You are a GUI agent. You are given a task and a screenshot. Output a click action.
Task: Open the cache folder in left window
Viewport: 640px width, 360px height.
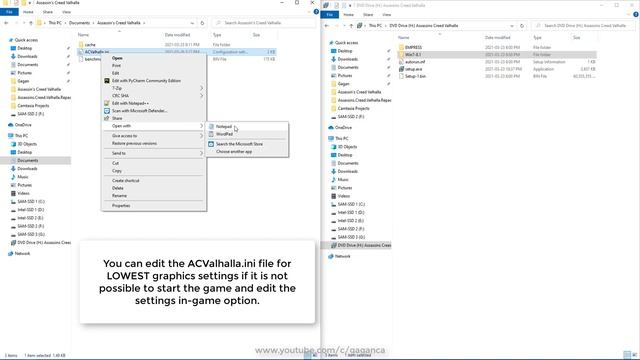[90, 44]
